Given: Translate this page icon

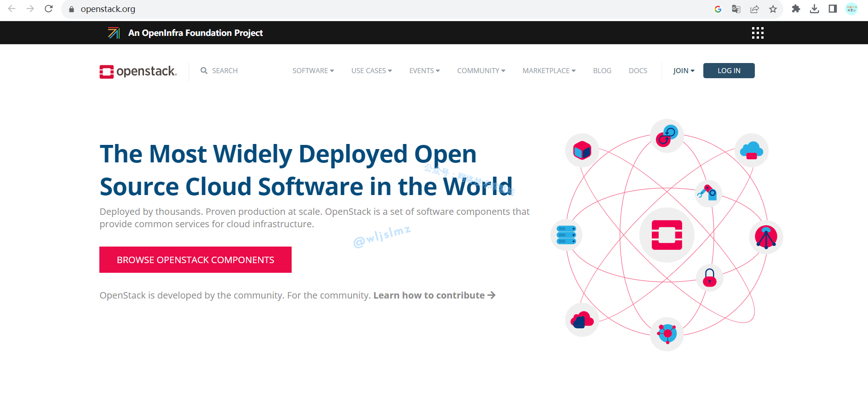Looking at the screenshot, I should click(x=736, y=9).
